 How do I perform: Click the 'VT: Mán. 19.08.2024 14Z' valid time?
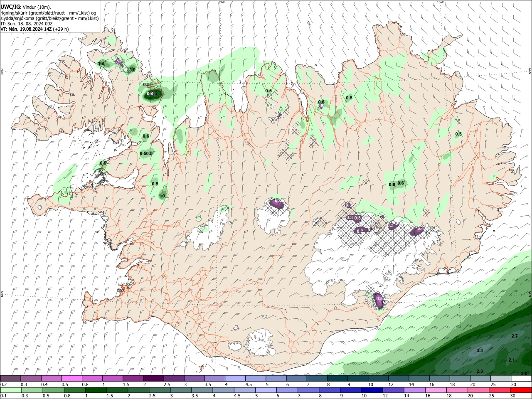(26, 29)
